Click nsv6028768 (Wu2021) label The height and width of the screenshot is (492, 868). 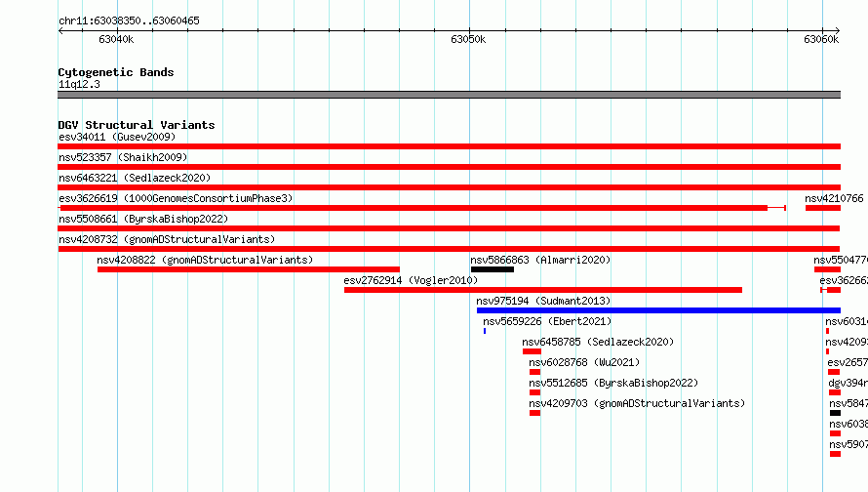(x=584, y=362)
